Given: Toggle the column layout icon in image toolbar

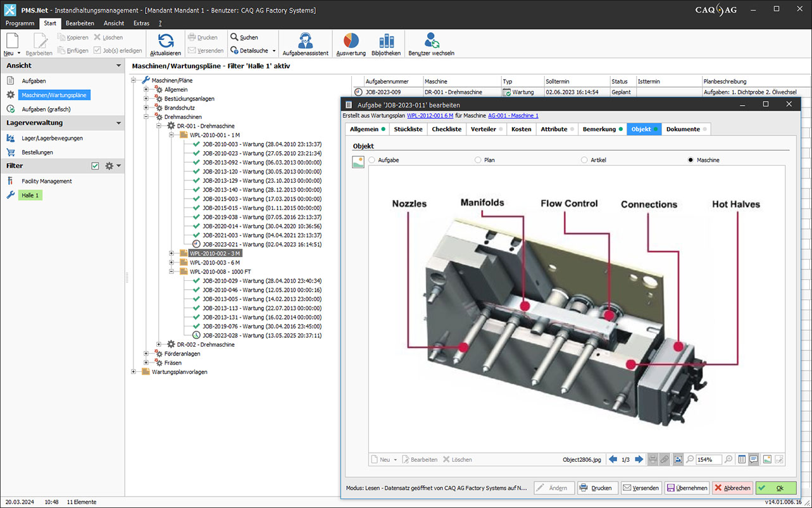Looking at the screenshot, I should pyautogui.click(x=742, y=459).
